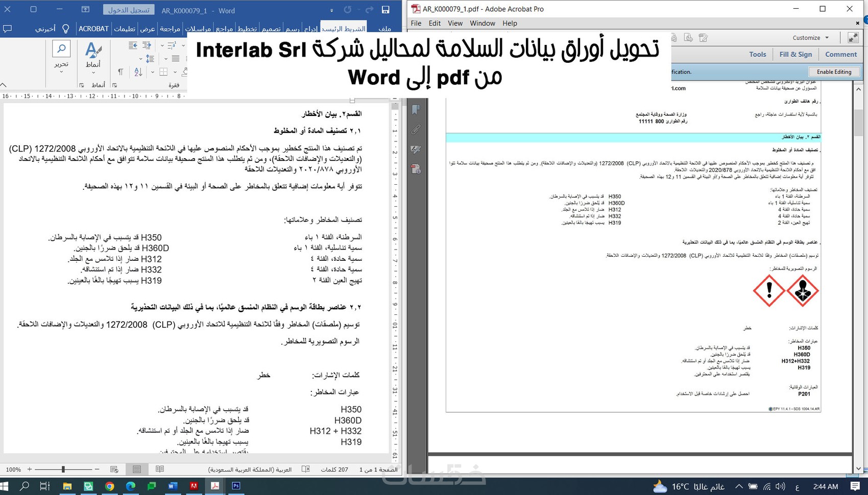Open the Acrobat Window menu
Image resolution: width=868 pixels, height=495 pixels.
click(x=483, y=23)
